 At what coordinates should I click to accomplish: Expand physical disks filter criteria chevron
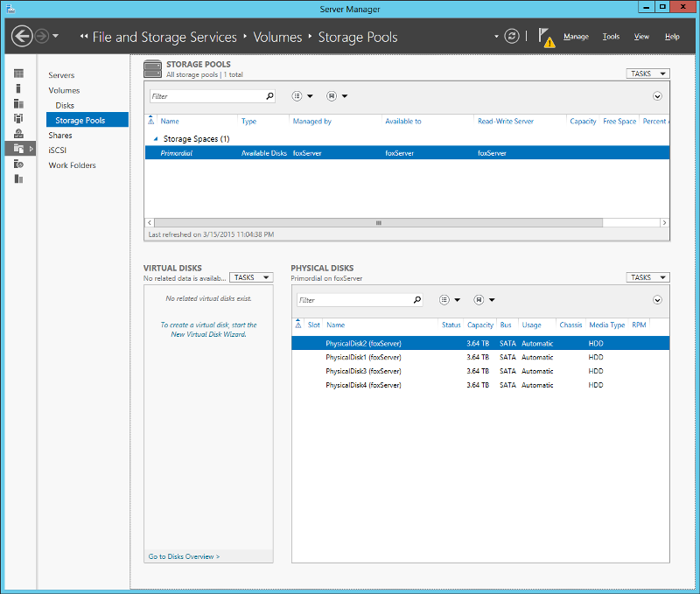coord(657,300)
